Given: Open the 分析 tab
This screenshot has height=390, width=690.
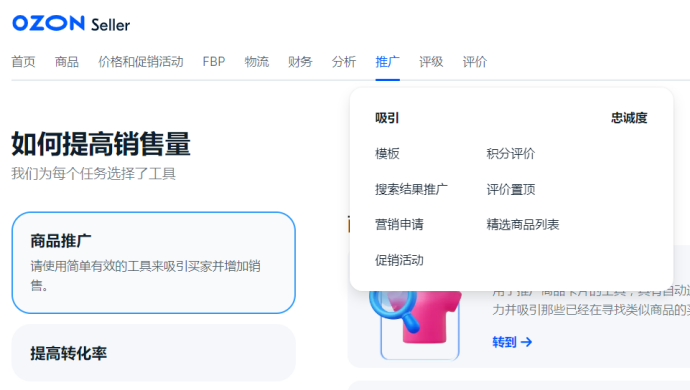Looking at the screenshot, I should point(344,62).
